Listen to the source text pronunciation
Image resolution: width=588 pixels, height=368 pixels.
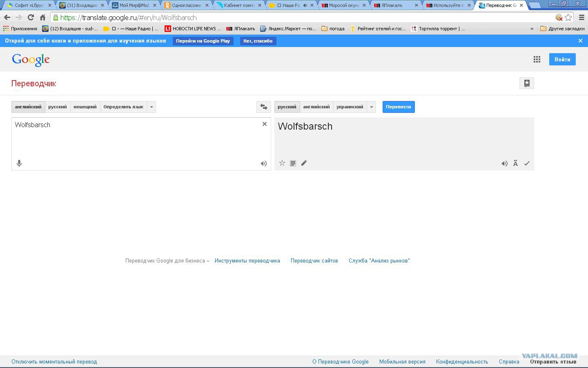click(264, 164)
